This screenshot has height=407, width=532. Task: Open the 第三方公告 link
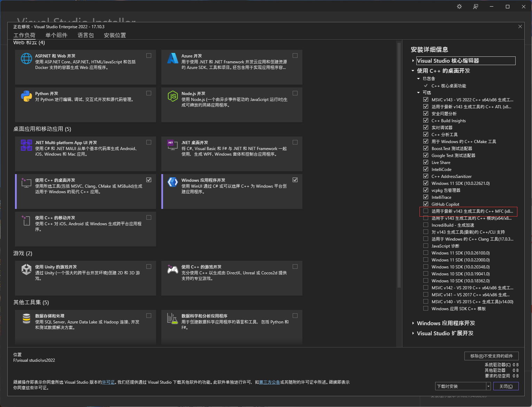point(270,382)
